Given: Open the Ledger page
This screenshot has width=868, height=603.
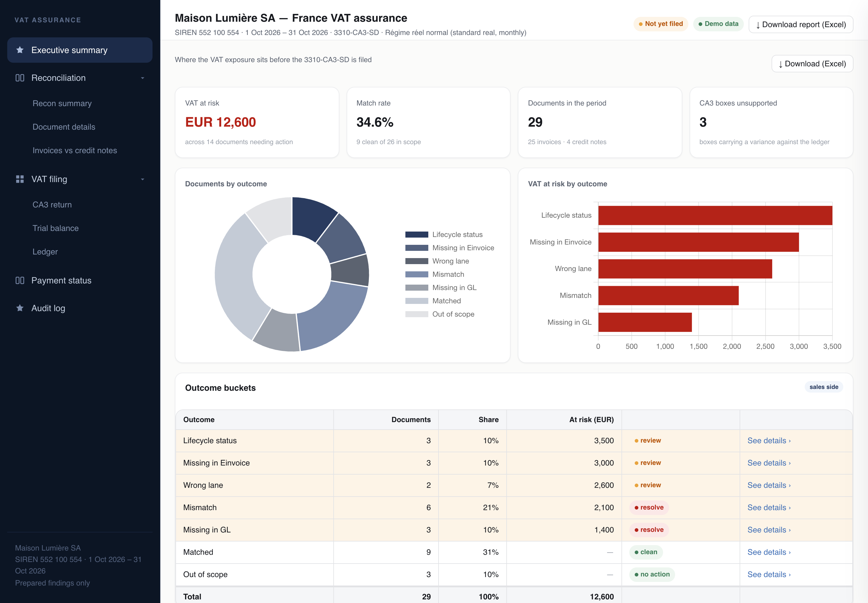Looking at the screenshot, I should pyautogui.click(x=45, y=252).
